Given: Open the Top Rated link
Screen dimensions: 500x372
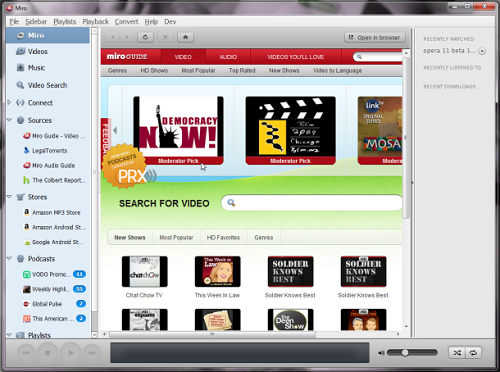Looking at the screenshot, I should pyautogui.click(x=242, y=71).
